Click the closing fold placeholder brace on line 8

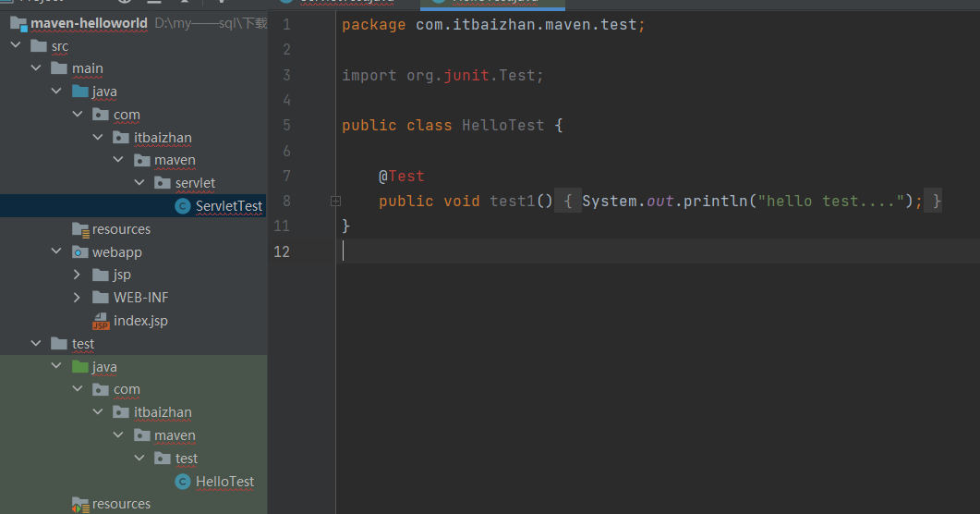tap(933, 202)
